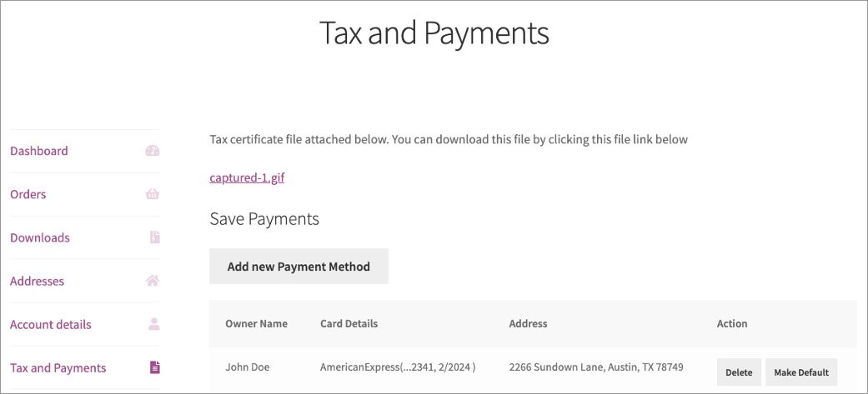Image resolution: width=868 pixels, height=394 pixels.
Task: Open Account details in the sidebar
Action: (50, 324)
